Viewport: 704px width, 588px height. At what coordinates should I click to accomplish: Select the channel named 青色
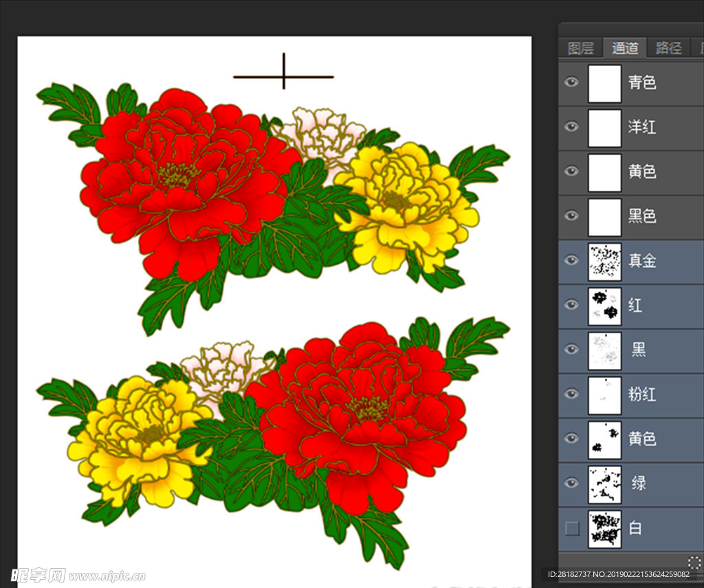pyautogui.click(x=642, y=82)
